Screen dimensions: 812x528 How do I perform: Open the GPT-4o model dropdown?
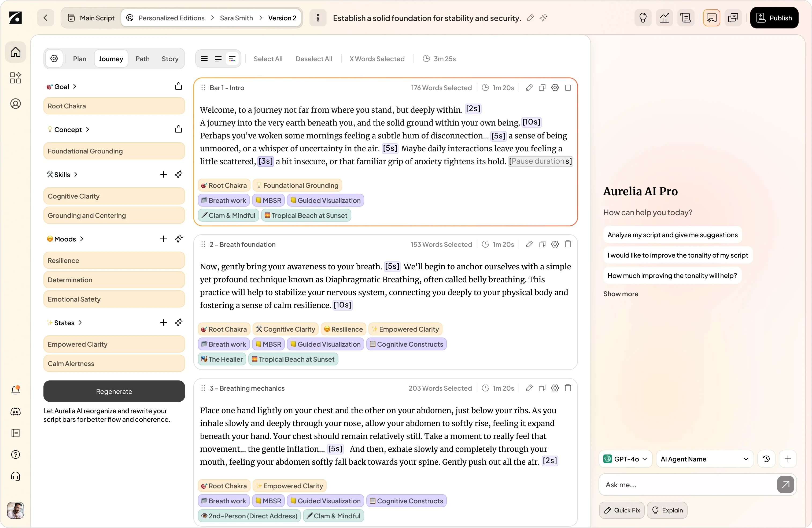625,459
